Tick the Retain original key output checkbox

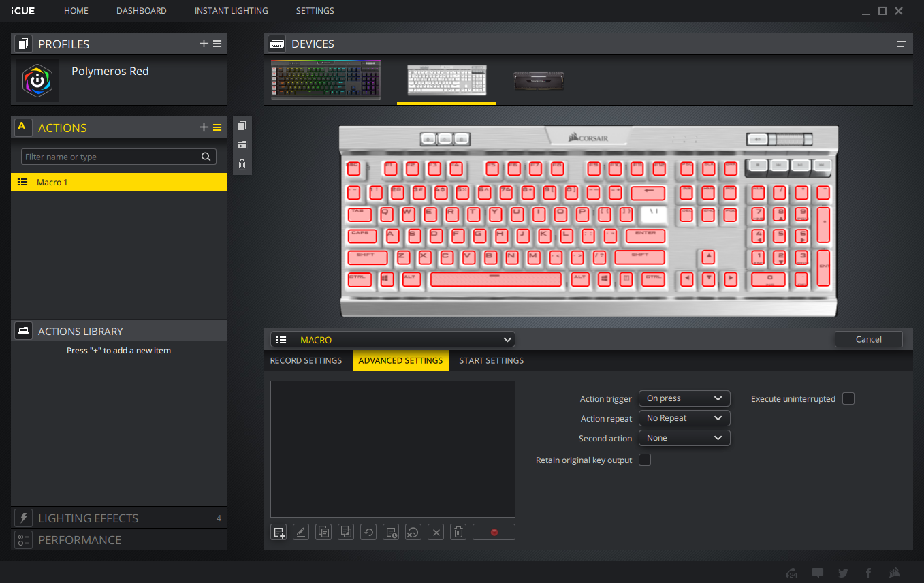point(644,460)
